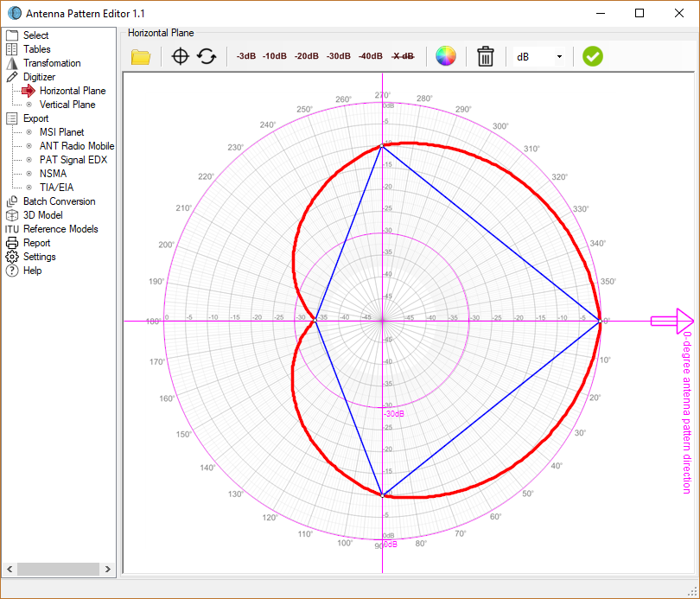Apply the -20dB level marker
The image size is (700, 599).
[305, 55]
